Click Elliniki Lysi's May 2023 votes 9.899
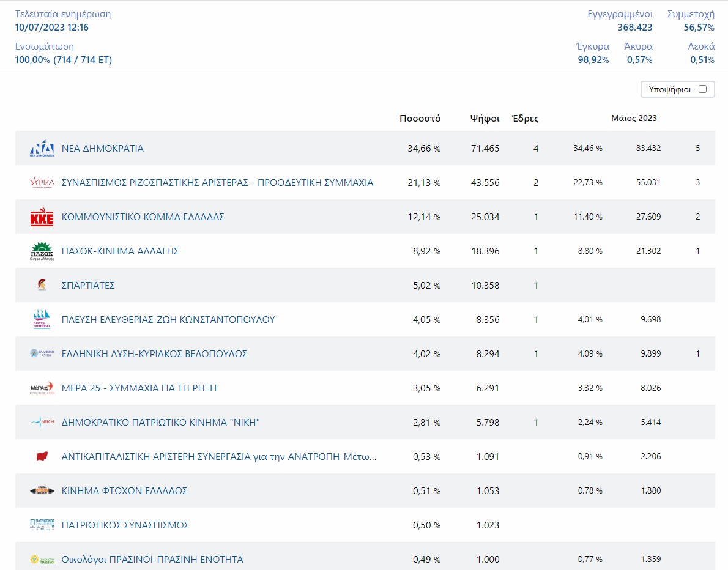Viewport: 728px width, 570px height. click(x=650, y=353)
